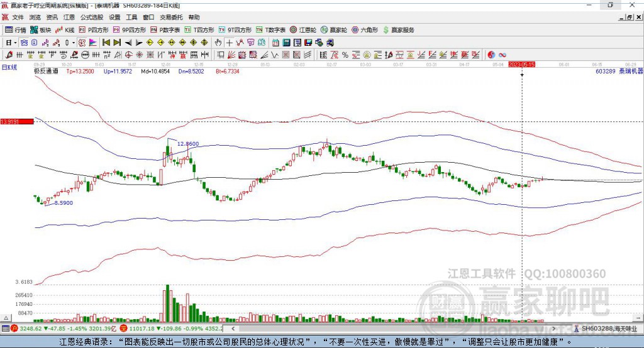The height and width of the screenshot is (348, 644).
Task: Step chart right with black right arrow
Action: 139,43
